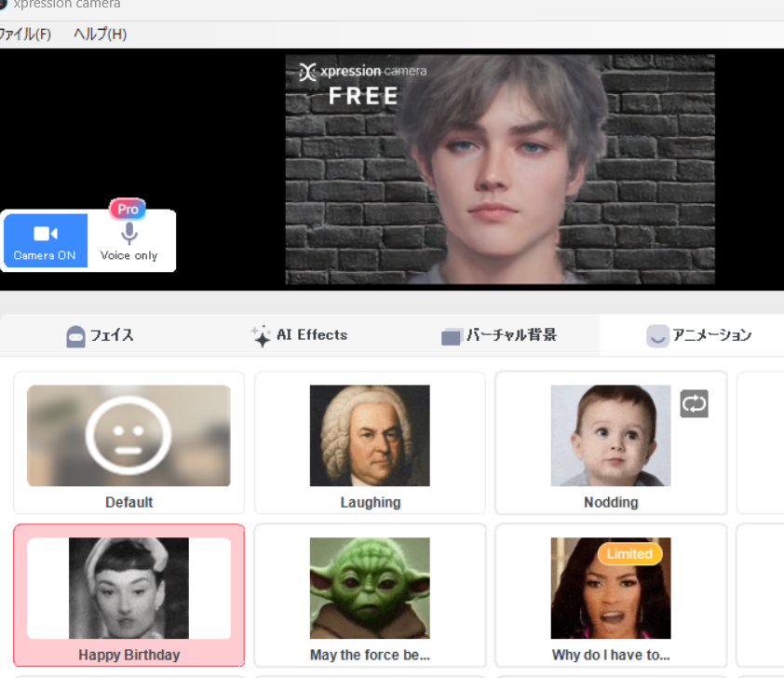Click the video camera icon

[x=46, y=234]
